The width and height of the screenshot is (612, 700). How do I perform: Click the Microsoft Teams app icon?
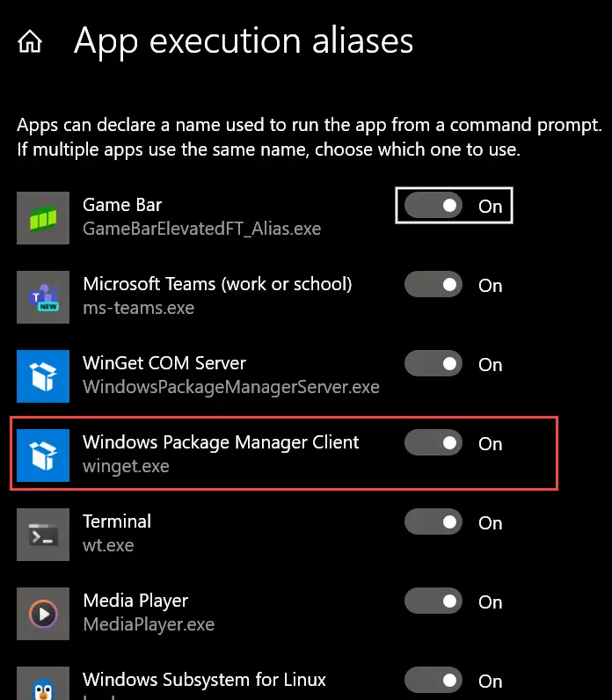(x=43, y=296)
